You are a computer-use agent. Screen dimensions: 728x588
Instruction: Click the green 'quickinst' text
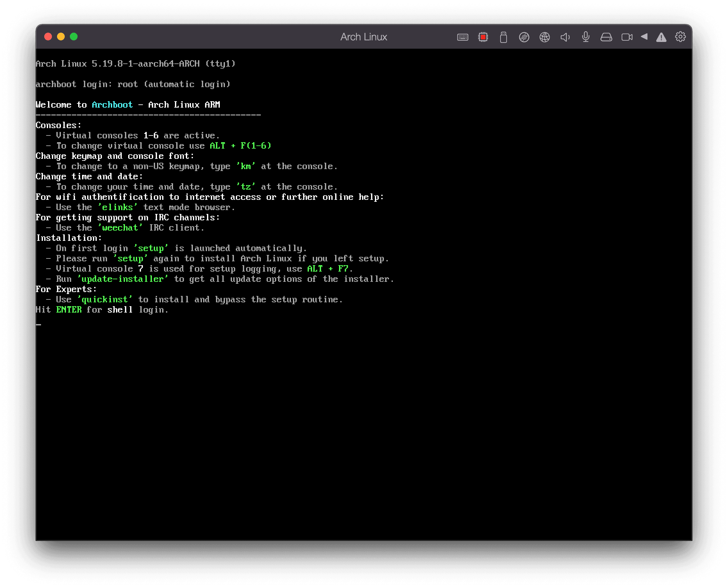point(105,299)
